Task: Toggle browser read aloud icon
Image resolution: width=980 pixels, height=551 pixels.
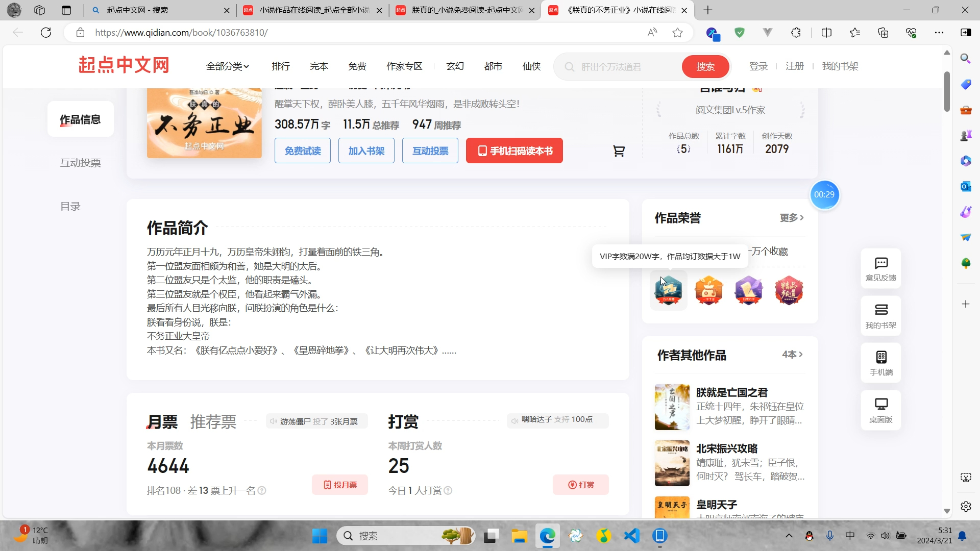Action: 652,33
